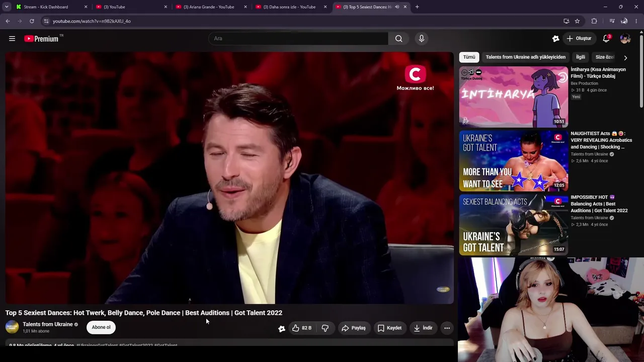Close the Daha sonra izle tab
644x362 pixels.
coord(325,7)
